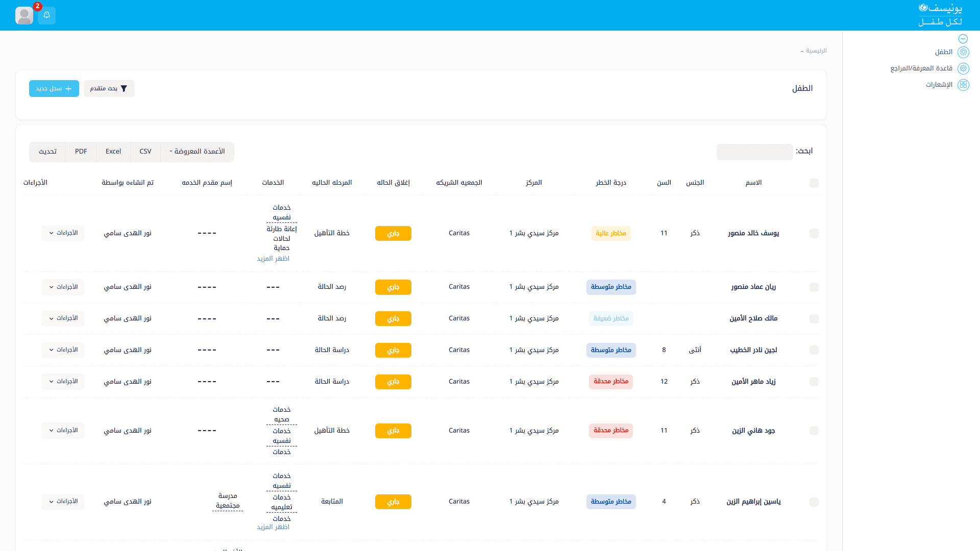Click the الإشعارات sidebar icon
Screen dimensions: 980x551
pyautogui.click(x=963, y=85)
